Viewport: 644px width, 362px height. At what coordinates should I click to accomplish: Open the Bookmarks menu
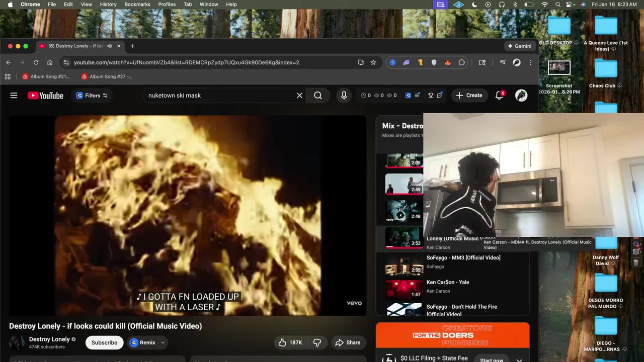tap(137, 5)
